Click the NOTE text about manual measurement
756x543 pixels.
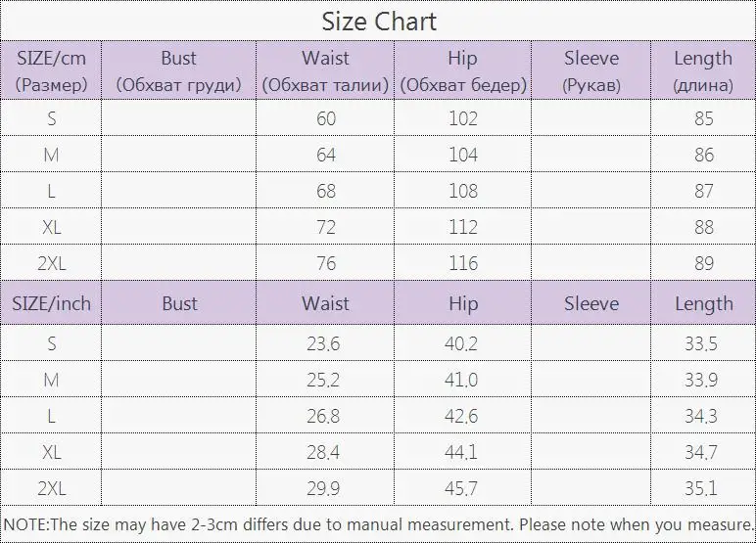[378, 524]
